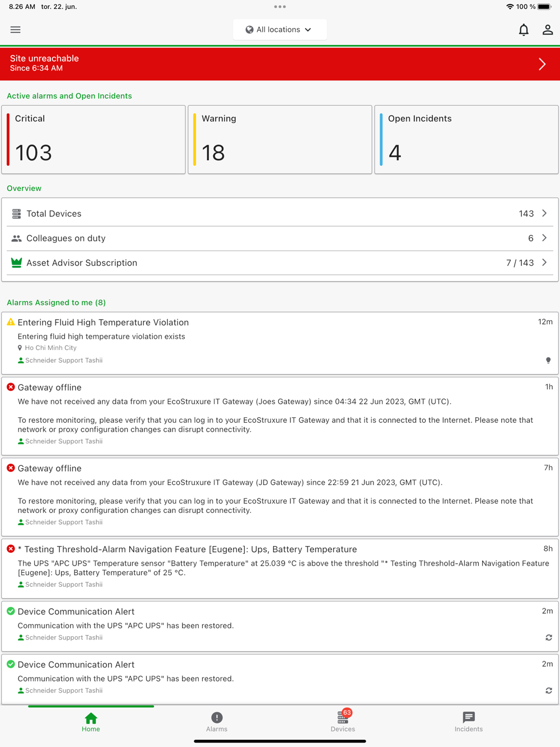This screenshot has height=747, width=560.
Task: Click the Asset Advisor crown icon
Action: 17,263
